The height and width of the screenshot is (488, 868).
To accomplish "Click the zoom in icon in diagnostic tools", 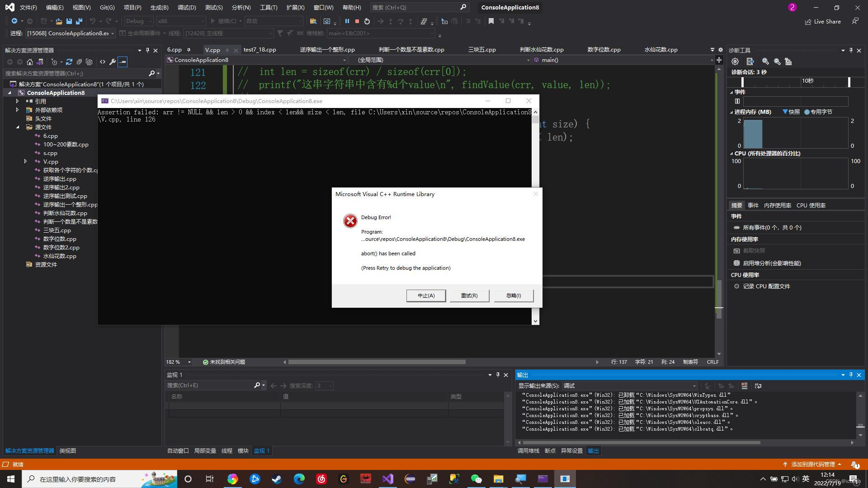I will [765, 61].
